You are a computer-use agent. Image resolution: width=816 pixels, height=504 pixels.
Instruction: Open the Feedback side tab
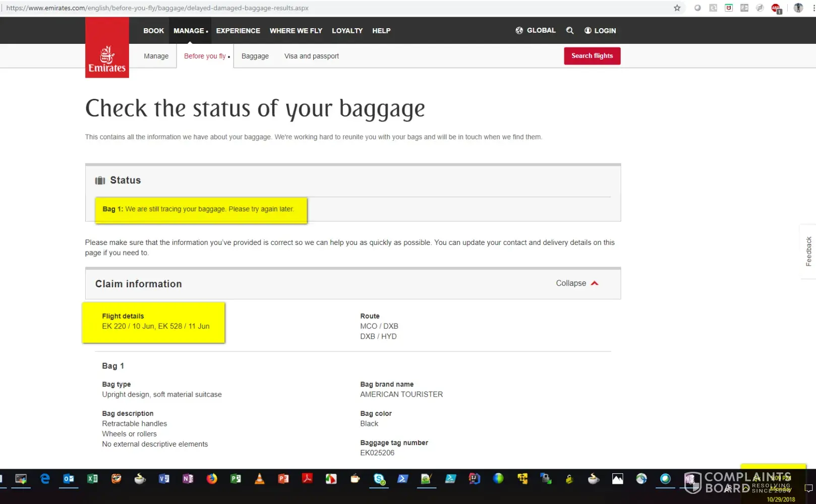(x=808, y=251)
